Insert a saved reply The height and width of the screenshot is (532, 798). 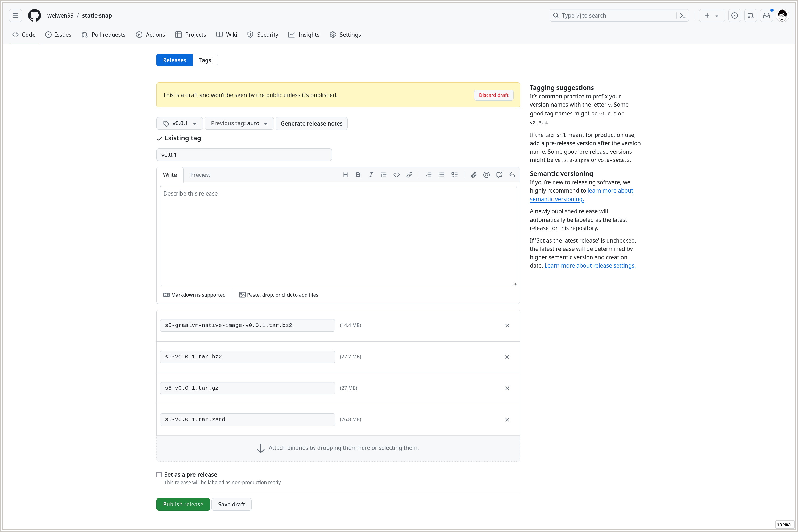(x=512, y=175)
